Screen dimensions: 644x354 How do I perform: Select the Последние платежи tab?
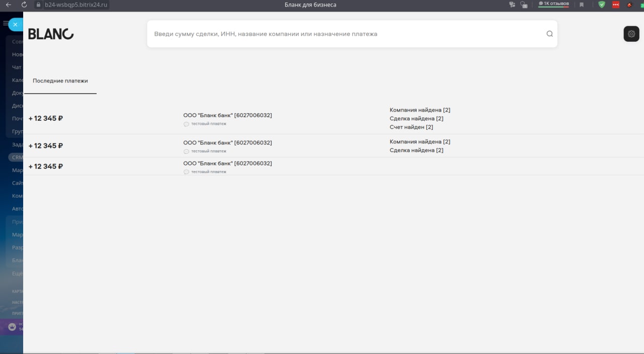60,80
